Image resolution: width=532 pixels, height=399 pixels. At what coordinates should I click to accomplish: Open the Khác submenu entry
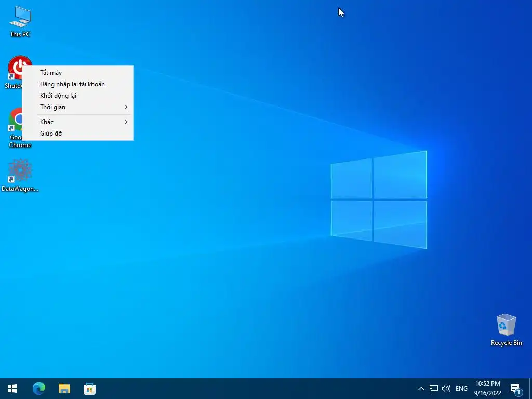click(78, 122)
